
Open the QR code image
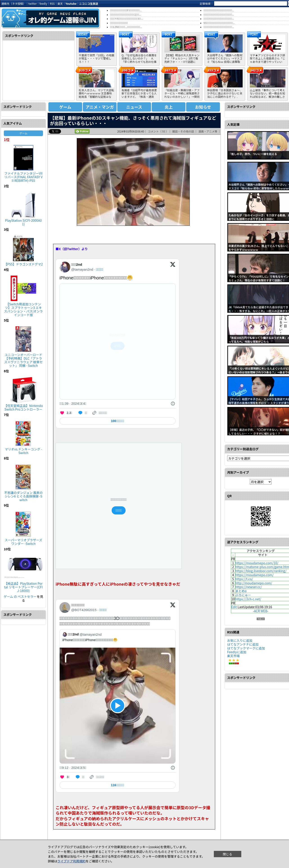260,516
